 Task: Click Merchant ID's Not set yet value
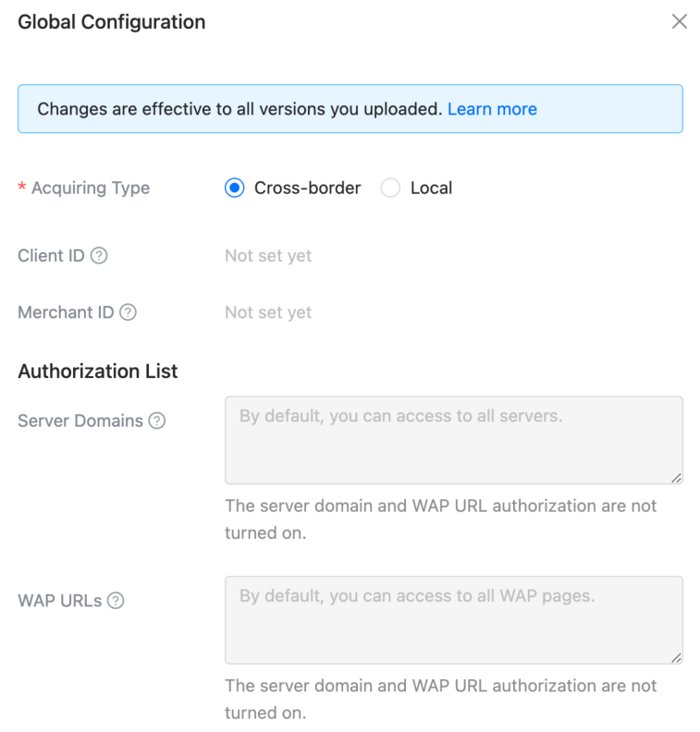pyautogui.click(x=268, y=312)
